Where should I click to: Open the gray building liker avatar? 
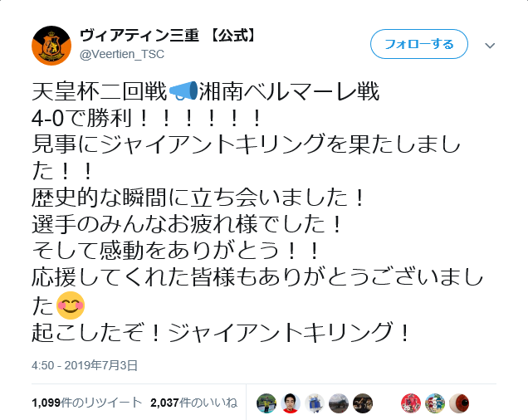click(x=339, y=403)
